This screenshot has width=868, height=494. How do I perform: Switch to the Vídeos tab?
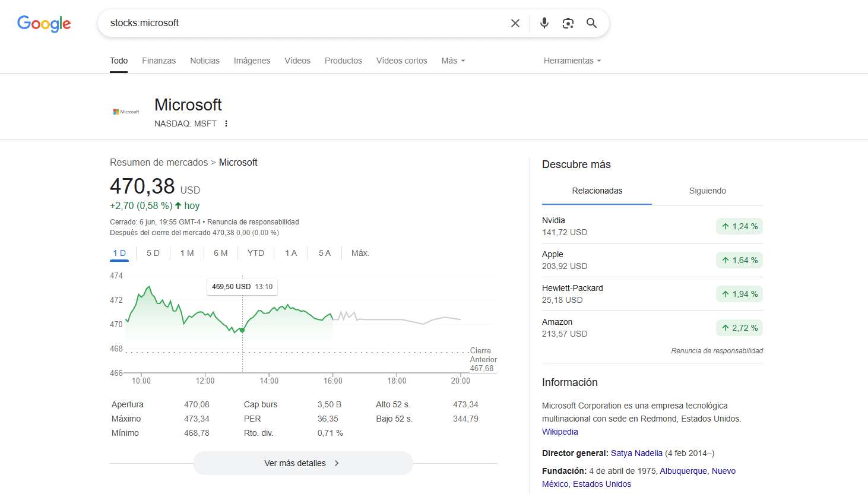297,61
